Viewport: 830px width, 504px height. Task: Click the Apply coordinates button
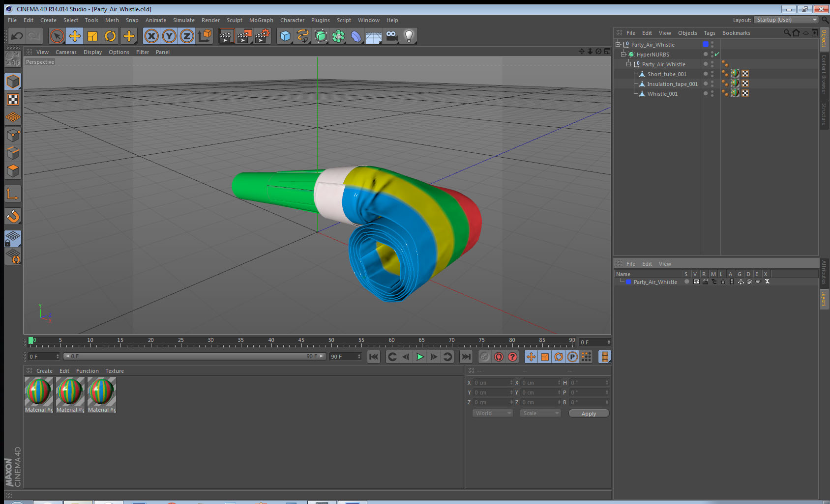(x=589, y=414)
